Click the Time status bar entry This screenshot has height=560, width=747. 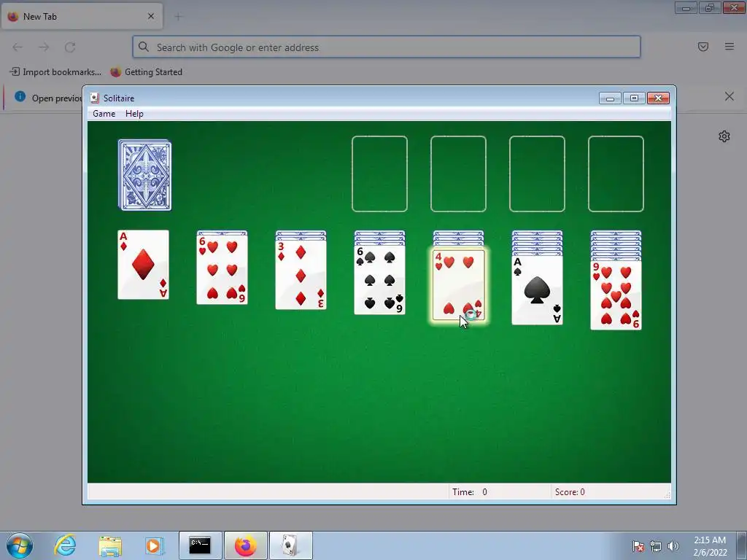pyautogui.click(x=470, y=492)
